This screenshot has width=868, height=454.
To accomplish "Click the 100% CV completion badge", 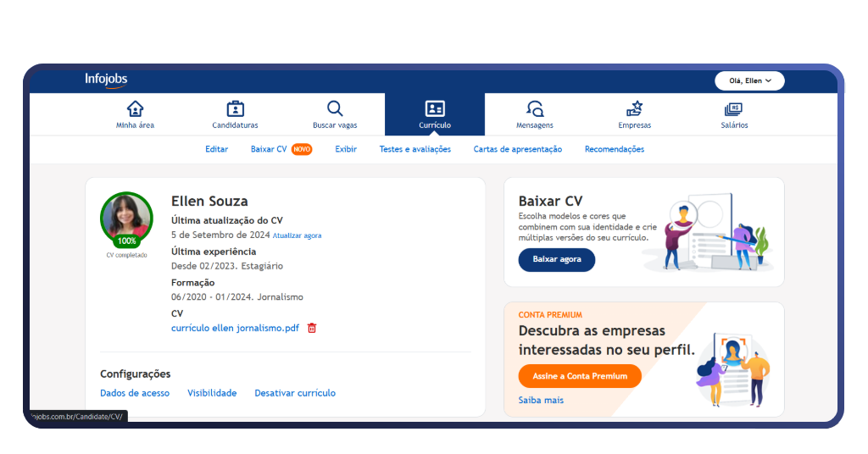I will coord(127,241).
